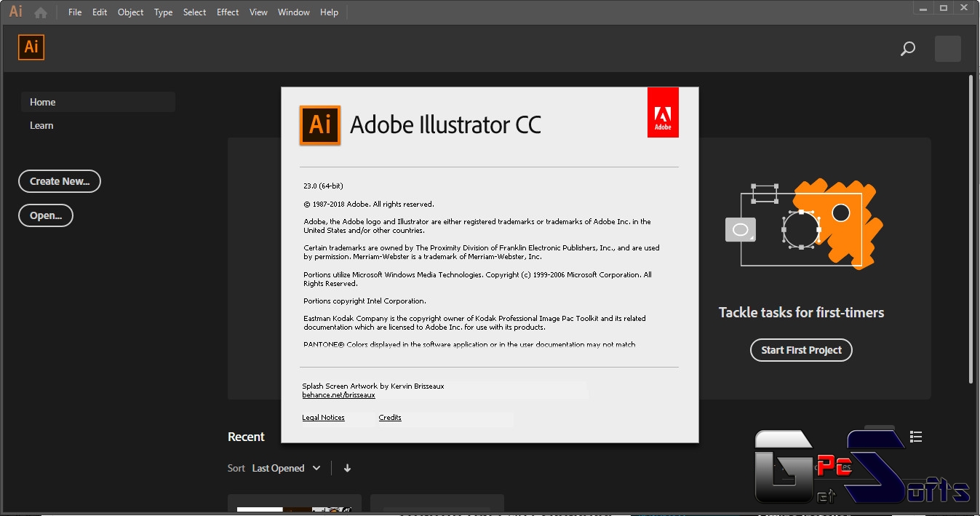This screenshot has width=980, height=516.
Task: Open the Type menu
Action: coord(164,12)
